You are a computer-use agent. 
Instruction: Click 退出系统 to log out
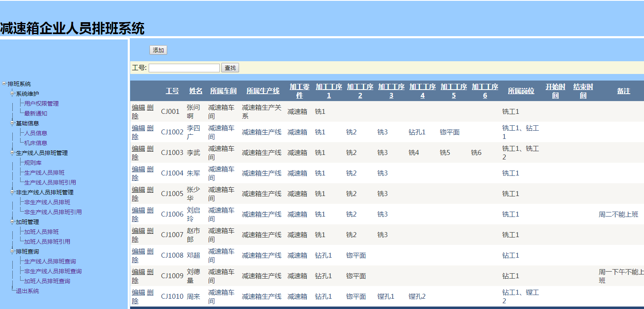(x=27, y=291)
